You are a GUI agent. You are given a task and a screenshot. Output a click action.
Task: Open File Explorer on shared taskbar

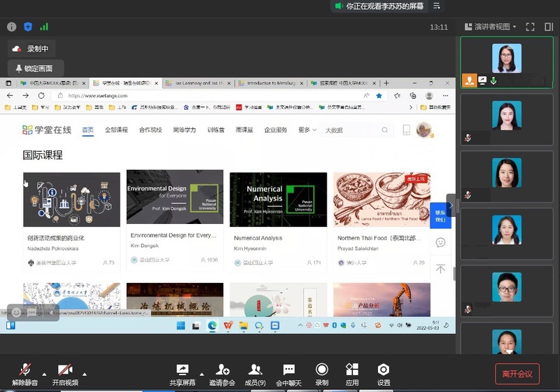[x=244, y=325]
